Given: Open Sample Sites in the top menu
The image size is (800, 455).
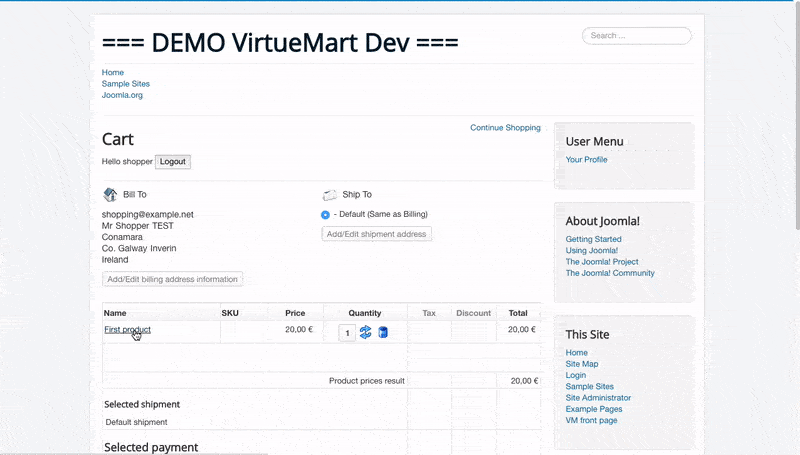Looking at the screenshot, I should (126, 84).
